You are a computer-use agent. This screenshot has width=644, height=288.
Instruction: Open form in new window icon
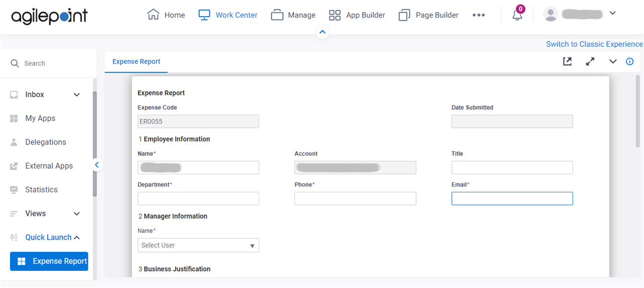(x=567, y=61)
